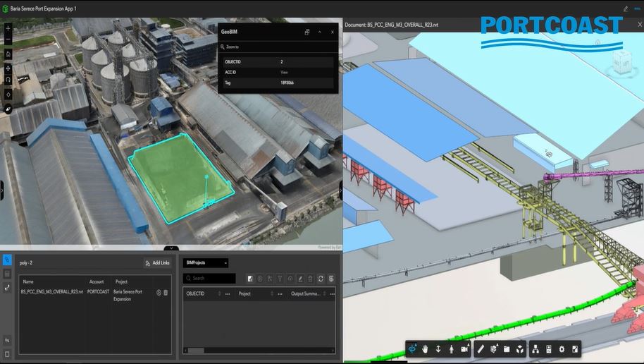Refresh the BIMProjects table

(321, 279)
